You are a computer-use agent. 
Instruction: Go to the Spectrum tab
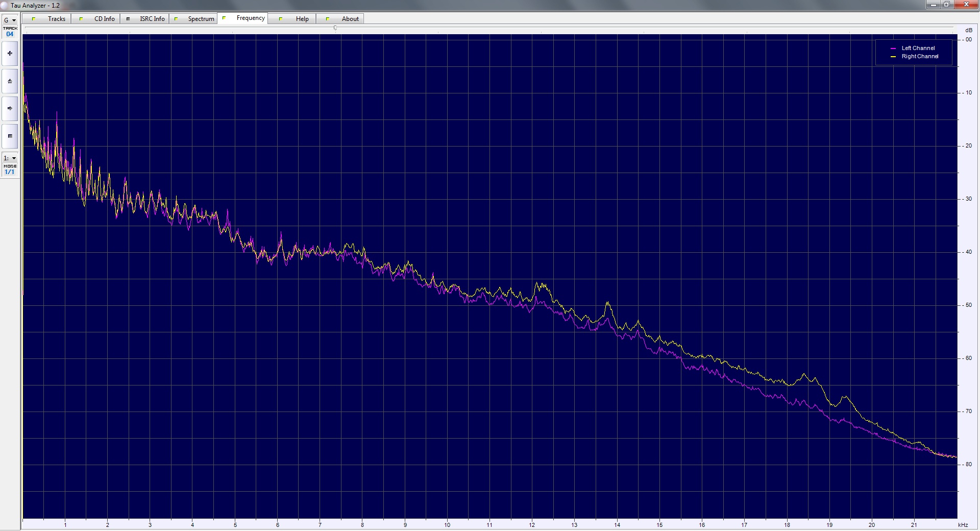(201, 19)
